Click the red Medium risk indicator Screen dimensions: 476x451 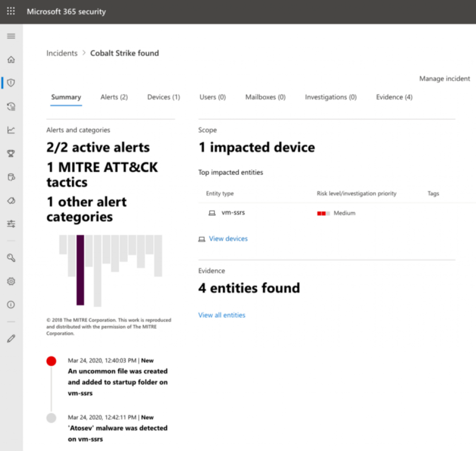point(324,213)
